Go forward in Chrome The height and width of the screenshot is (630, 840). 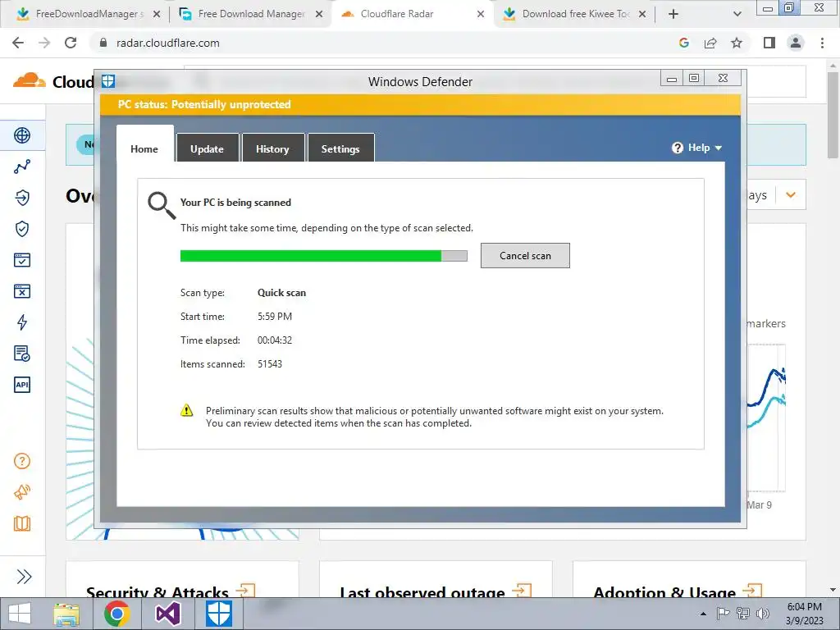point(44,43)
